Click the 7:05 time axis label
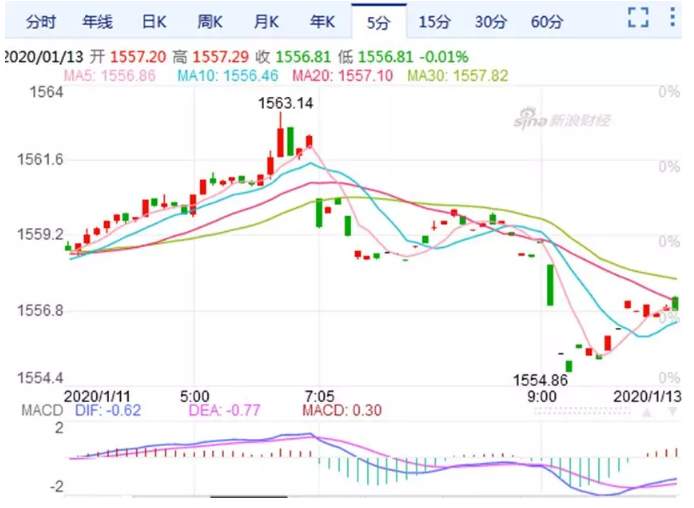This screenshot has height=508, width=694. [x=319, y=396]
